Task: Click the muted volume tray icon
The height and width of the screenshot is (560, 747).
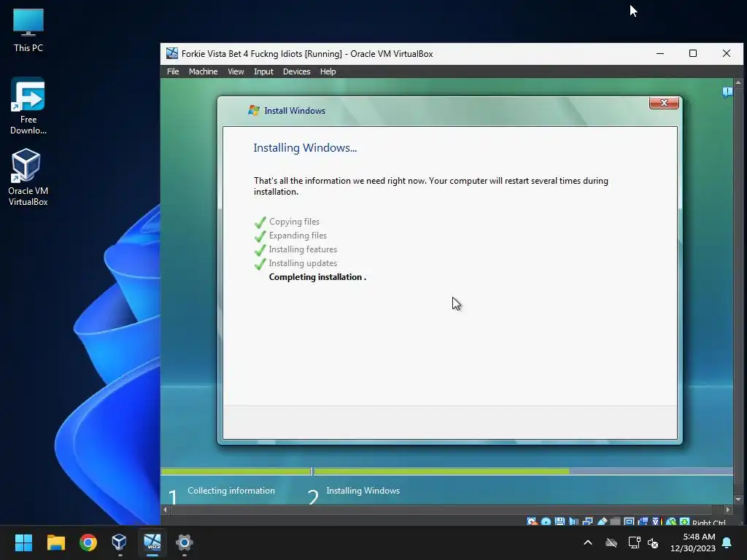Action: 653,542
